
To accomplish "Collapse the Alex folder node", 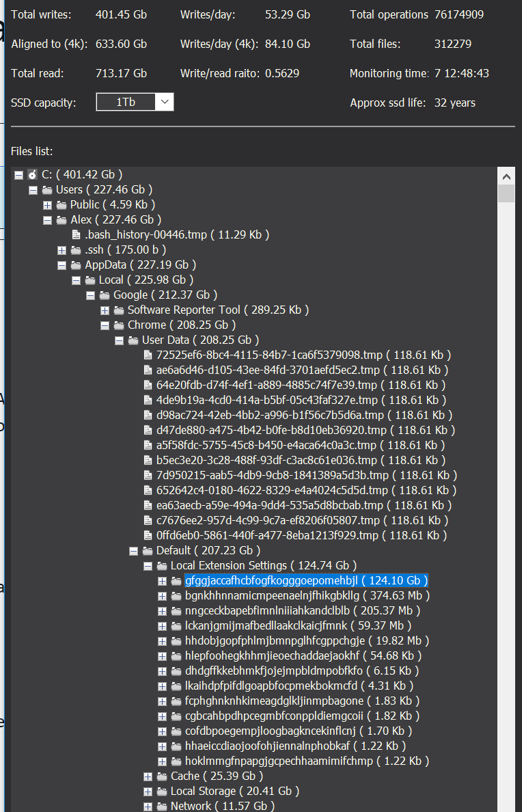I will click(x=48, y=220).
